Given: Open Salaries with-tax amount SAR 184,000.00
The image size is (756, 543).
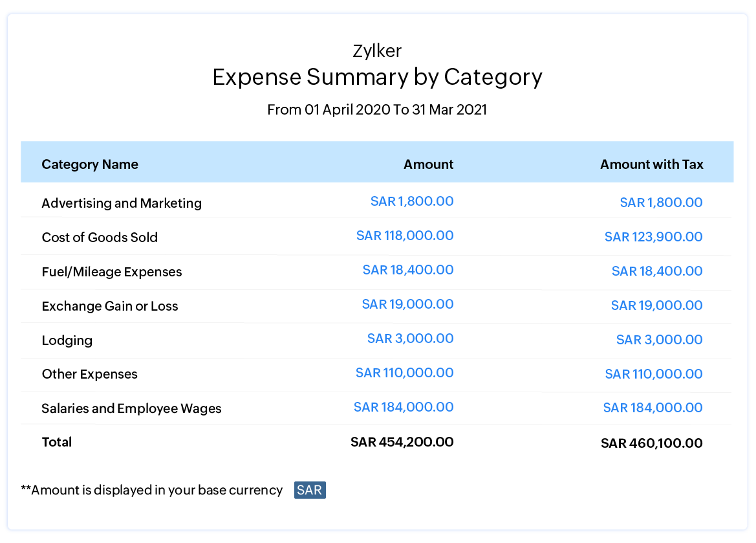Looking at the screenshot, I should pyautogui.click(x=653, y=408).
